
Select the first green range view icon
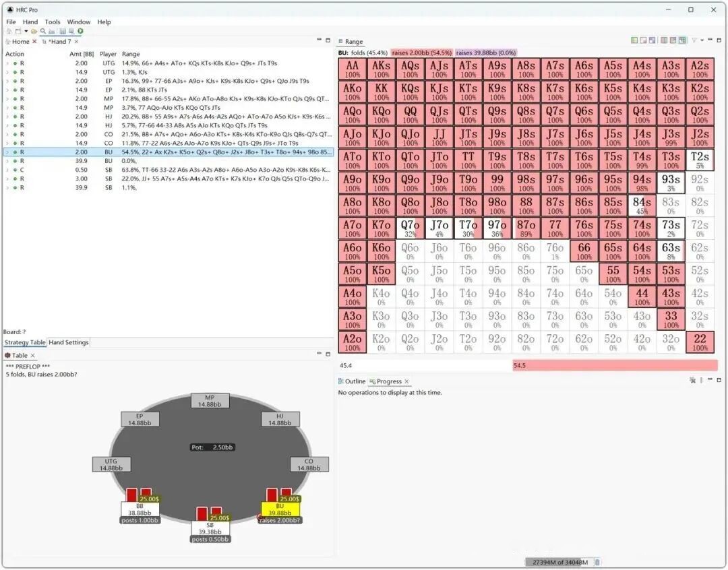(634, 41)
